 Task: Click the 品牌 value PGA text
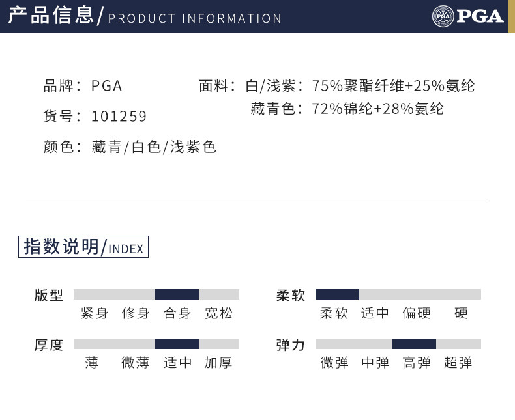coord(107,85)
